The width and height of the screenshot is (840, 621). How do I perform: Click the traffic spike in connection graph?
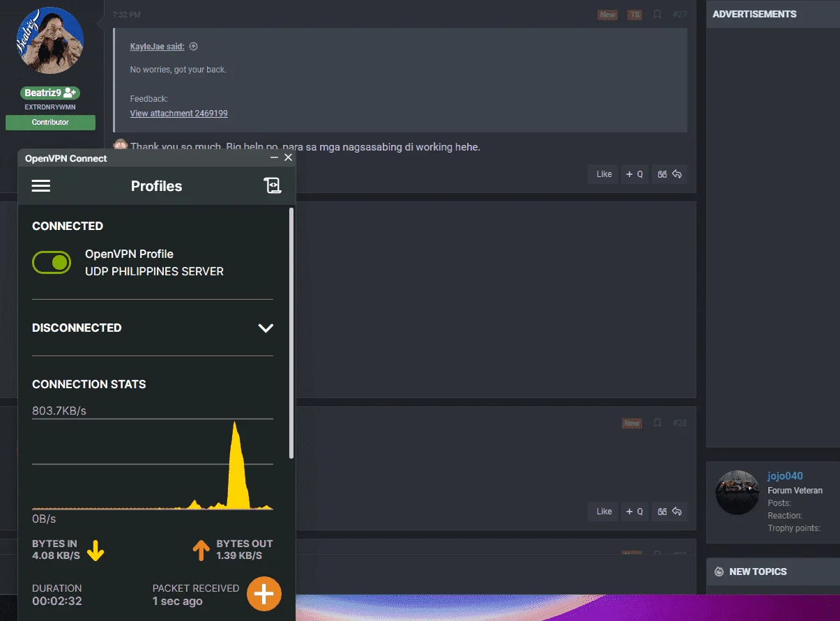click(x=237, y=465)
